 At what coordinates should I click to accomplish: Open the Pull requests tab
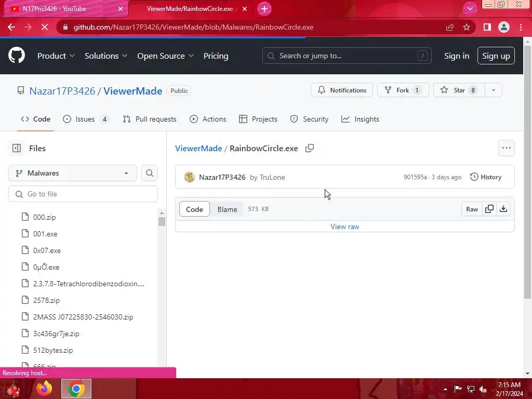tap(150, 119)
